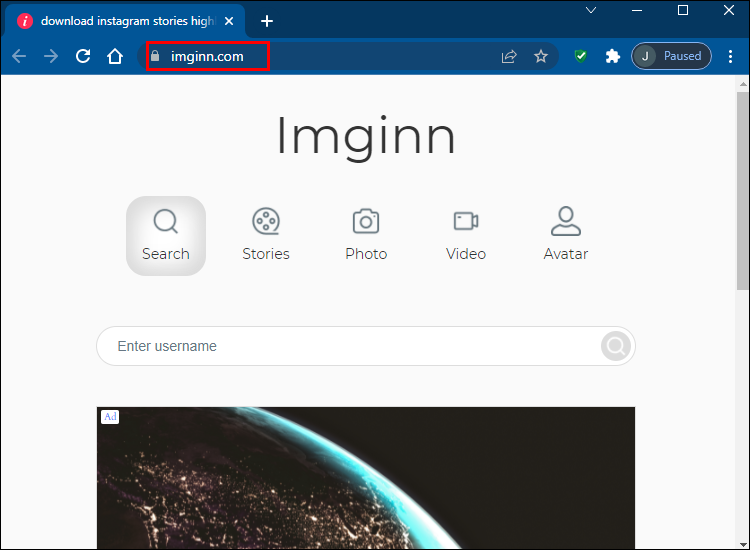750x550 pixels.
Task: Open the tab search chevron
Action: pos(591,10)
